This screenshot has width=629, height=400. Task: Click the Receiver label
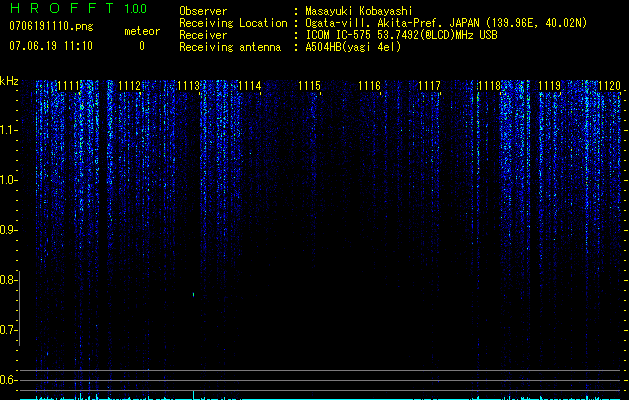[x=203, y=35]
